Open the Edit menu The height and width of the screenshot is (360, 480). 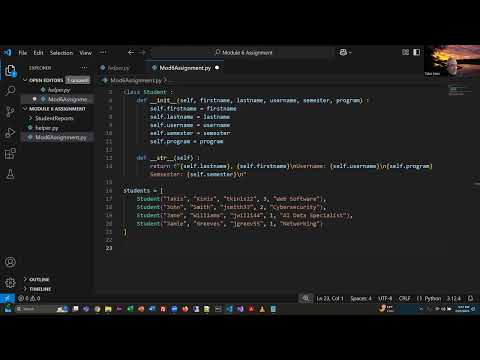pos(38,53)
